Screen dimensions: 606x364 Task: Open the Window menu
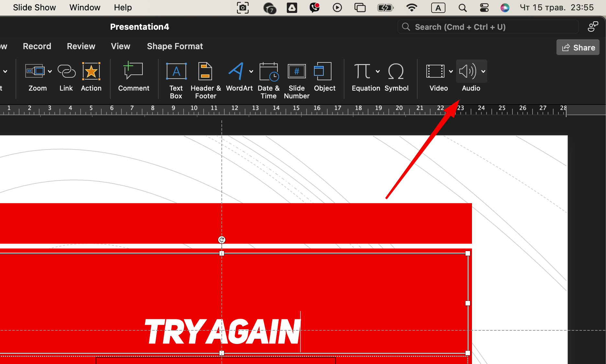pos(85,7)
